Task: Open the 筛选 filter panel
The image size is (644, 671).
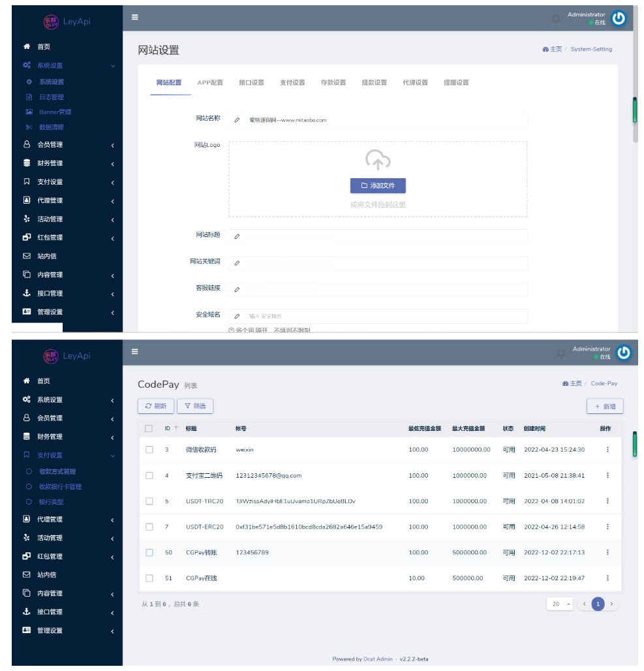Action: point(195,406)
